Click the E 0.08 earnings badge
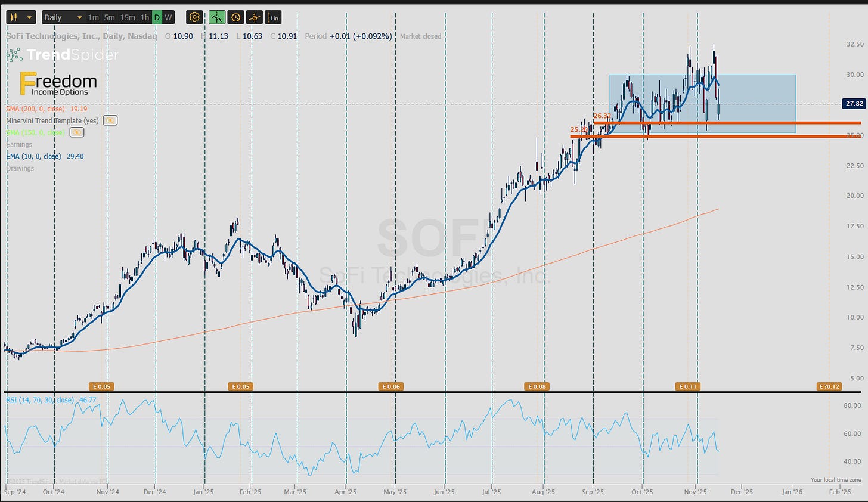Screen dimensions: 868x502 coord(537,386)
